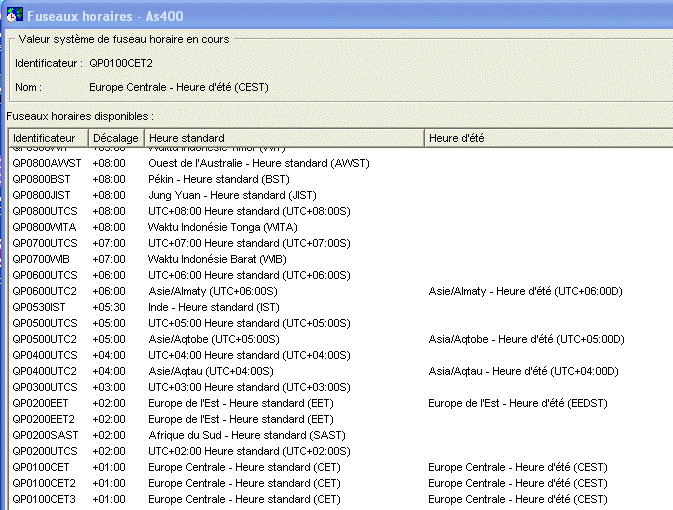Image resolution: width=673 pixels, height=510 pixels.
Task: Click the +03:00 offset cell
Action: pos(109,387)
